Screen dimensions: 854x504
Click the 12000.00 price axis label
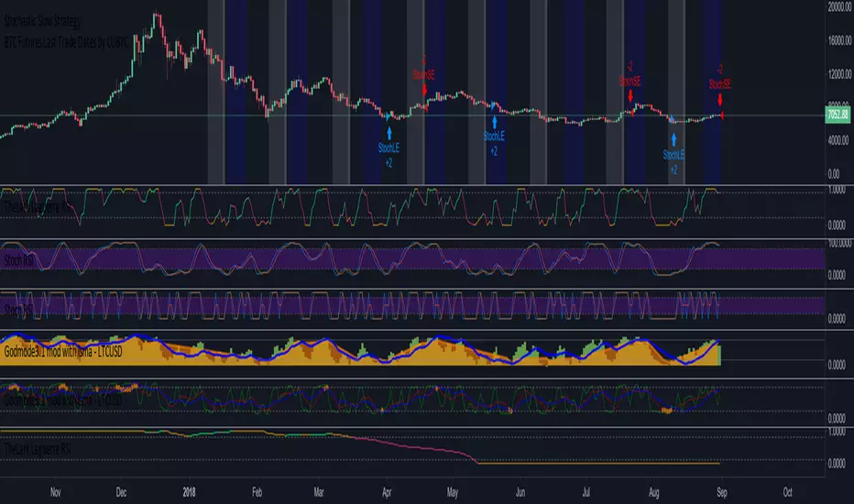839,74
